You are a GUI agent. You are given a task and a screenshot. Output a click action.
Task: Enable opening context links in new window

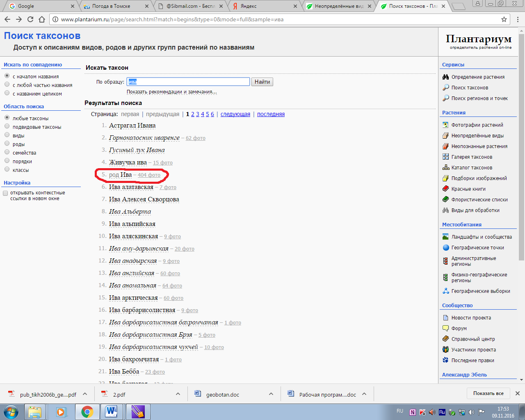pos(6,193)
